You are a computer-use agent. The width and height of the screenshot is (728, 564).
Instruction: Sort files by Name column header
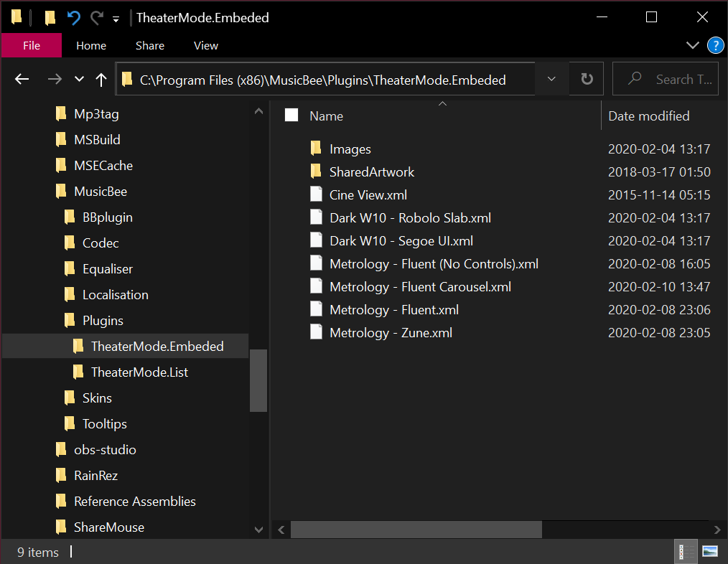pos(327,116)
